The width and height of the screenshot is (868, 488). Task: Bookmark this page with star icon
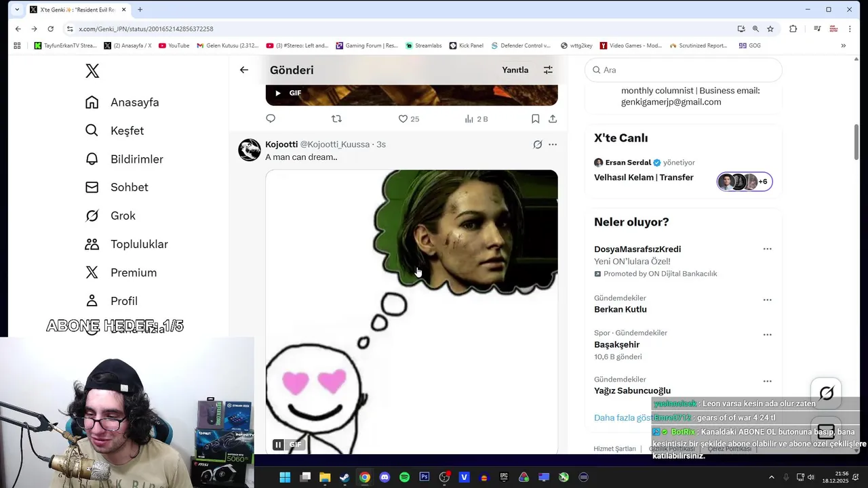(770, 29)
